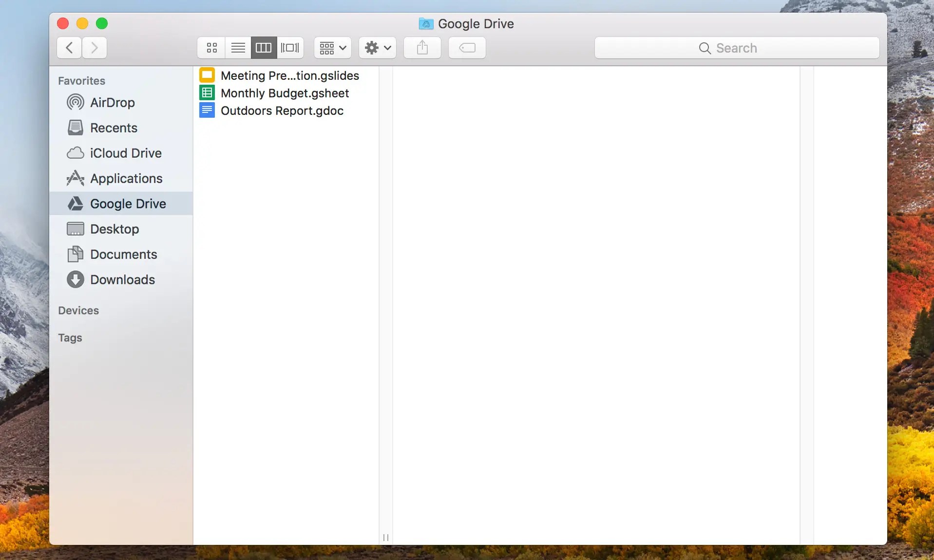Click the AirDrop sidebar icon
The width and height of the screenshot is (934, 560).
(x=75, y=102)
